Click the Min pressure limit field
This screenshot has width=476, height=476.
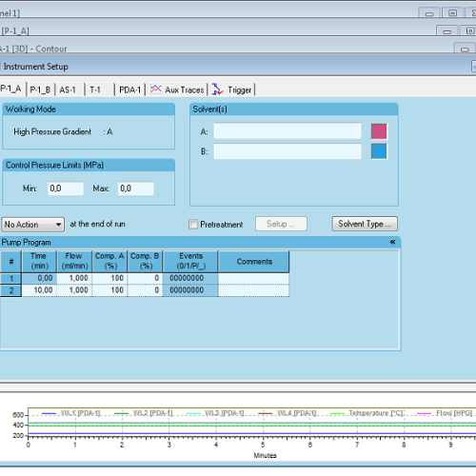point(66,188)
